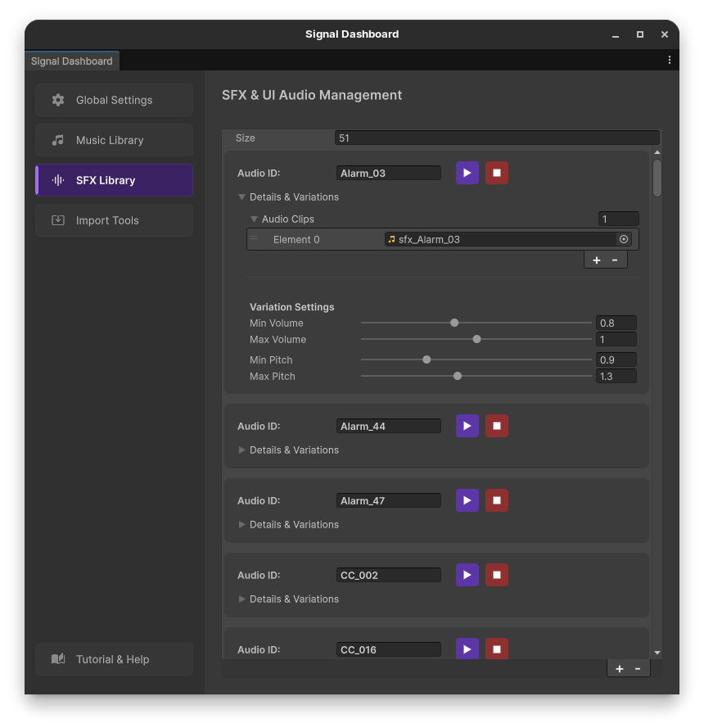
Task: Select SFX Library page
Action: (x=114, y=180)
